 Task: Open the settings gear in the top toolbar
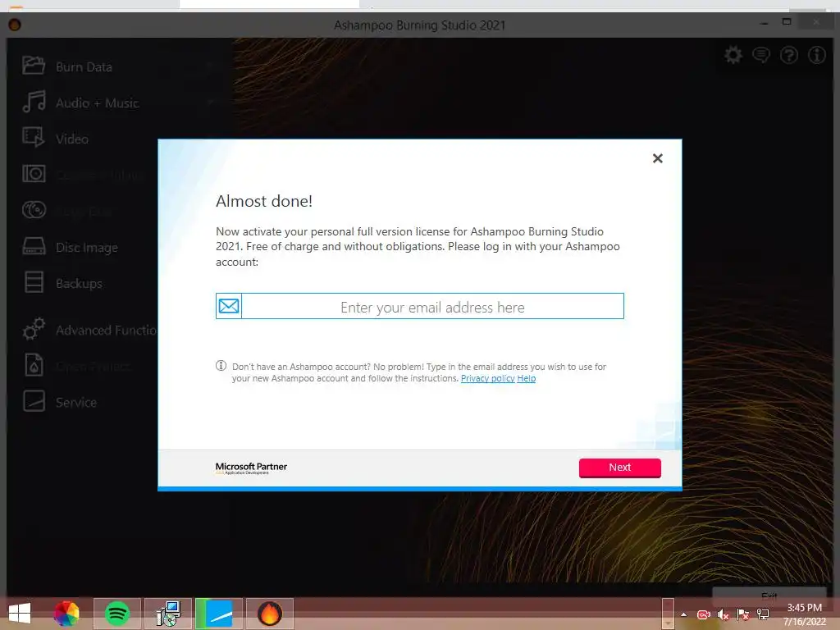733,55
